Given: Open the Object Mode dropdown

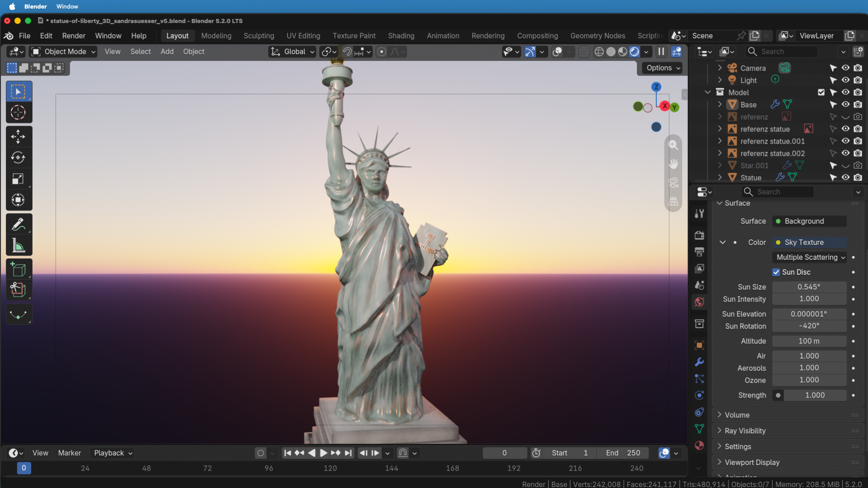Looking at the screenshot, I should coord(63,52).
